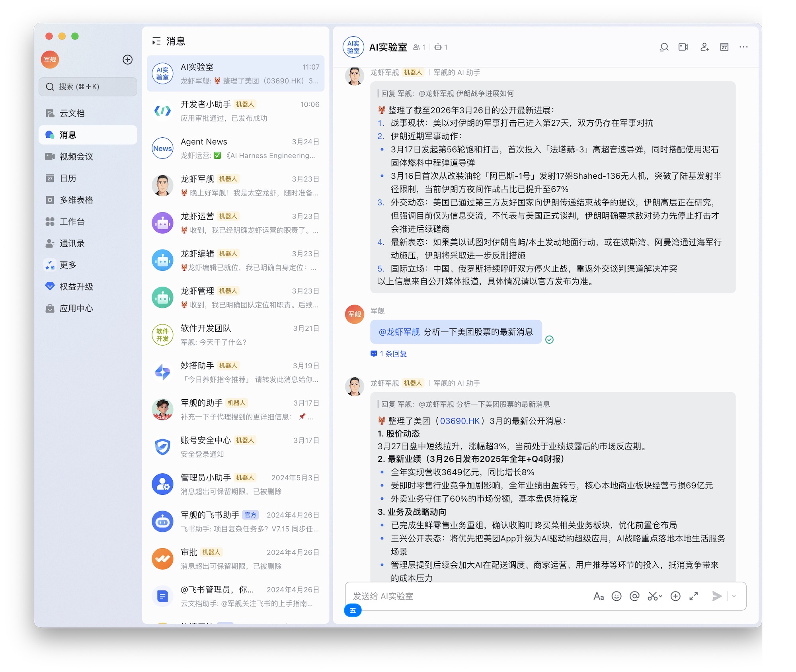Image resolution: width=796 pixels, height=672 pixels.
Task: Toggle text formatting Aa in input box
Action: (x=598, y=596)
